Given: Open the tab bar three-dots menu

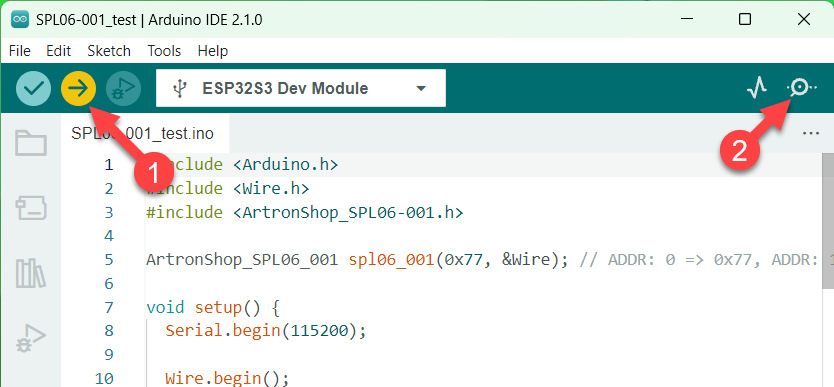Looking at the screenshot, I should [811, 133].
